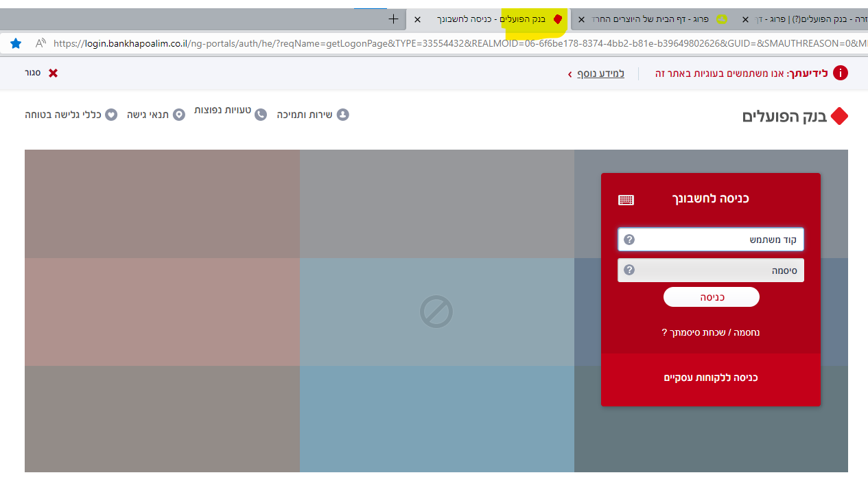
Task: Click the בנק הפועלים logo text
Action: click(x=784, y=116)
